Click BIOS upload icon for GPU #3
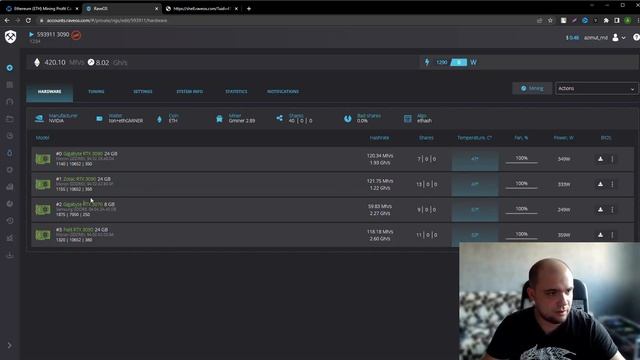Screen dimensions: 640x360 click(600, 235)
